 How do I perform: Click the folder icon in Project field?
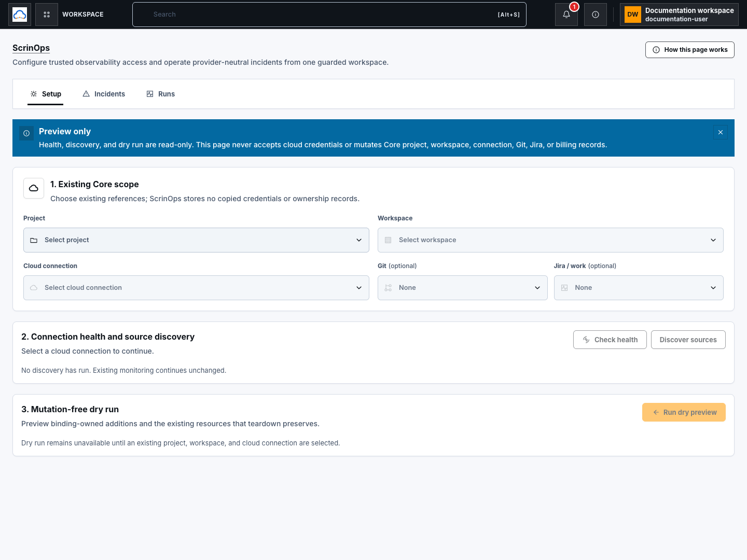point(34,240)
